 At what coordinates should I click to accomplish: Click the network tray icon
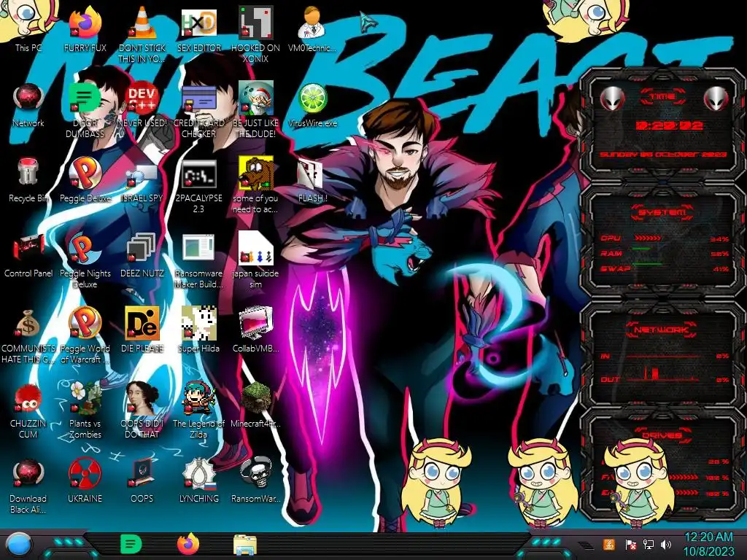pos(649,544)
